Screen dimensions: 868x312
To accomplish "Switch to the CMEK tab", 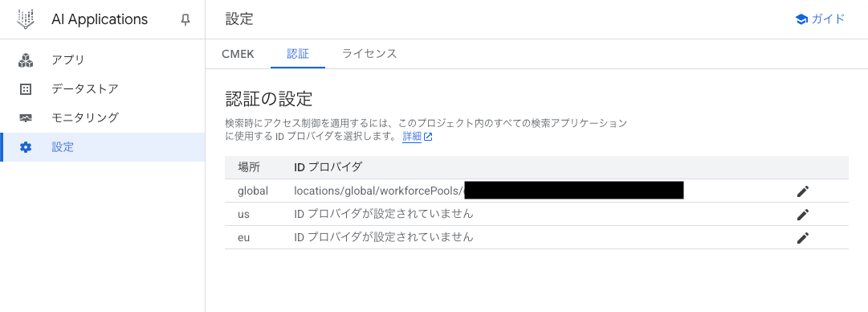I will pyautogui.click(x=238, y=55).
